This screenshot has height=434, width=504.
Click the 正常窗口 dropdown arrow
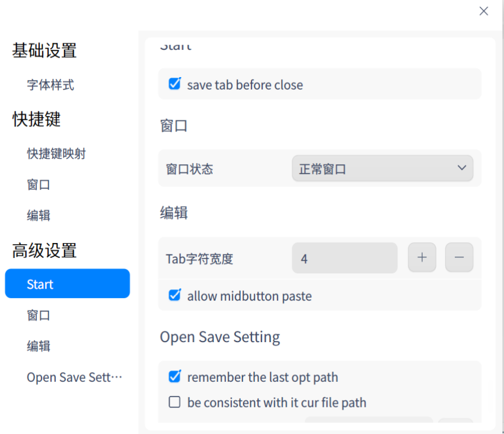coord(462,168)
